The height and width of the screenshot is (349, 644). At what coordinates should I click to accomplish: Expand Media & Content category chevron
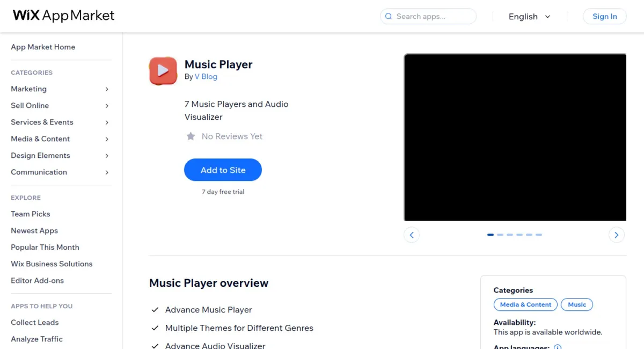(107, 139)
